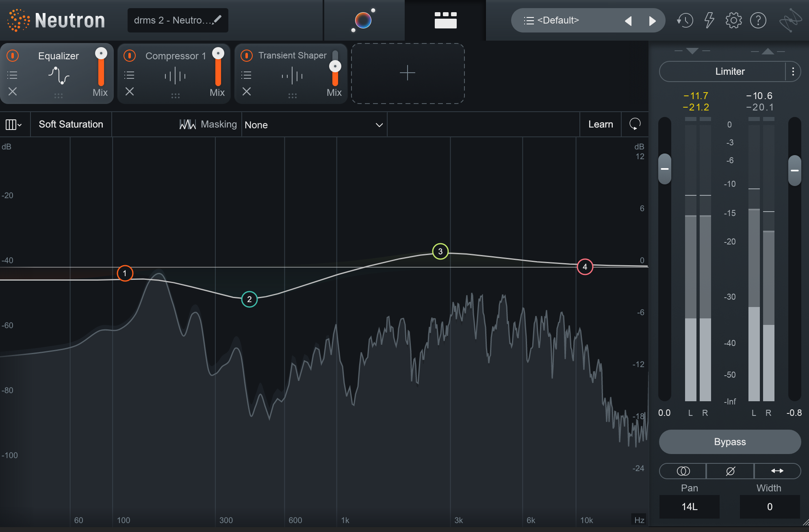
Task: Toggle zero latency lightning icon
Action: click(709, 20)
